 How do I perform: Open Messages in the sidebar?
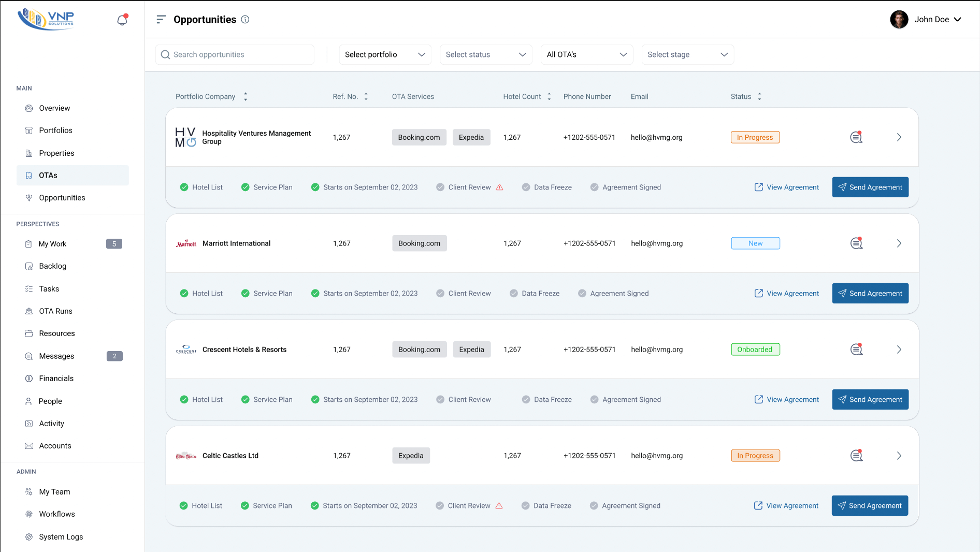click(56, 356)
